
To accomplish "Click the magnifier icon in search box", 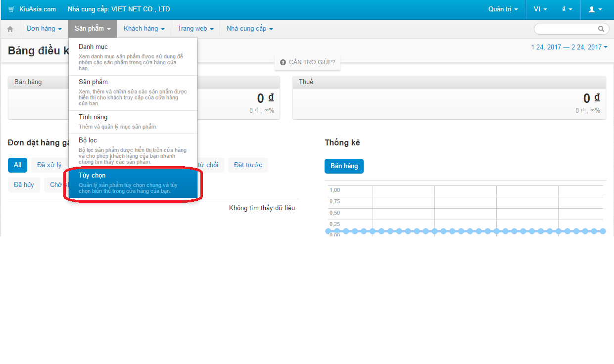I will [601, 29].
